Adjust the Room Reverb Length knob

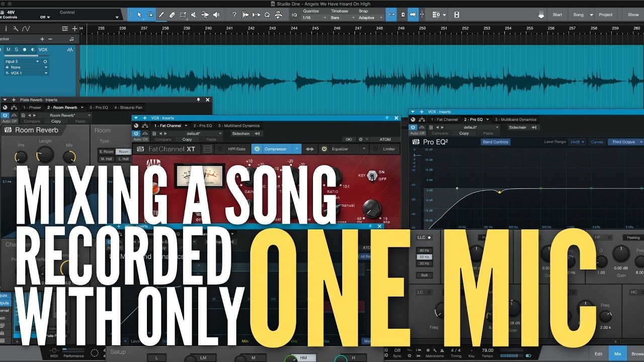45,154
